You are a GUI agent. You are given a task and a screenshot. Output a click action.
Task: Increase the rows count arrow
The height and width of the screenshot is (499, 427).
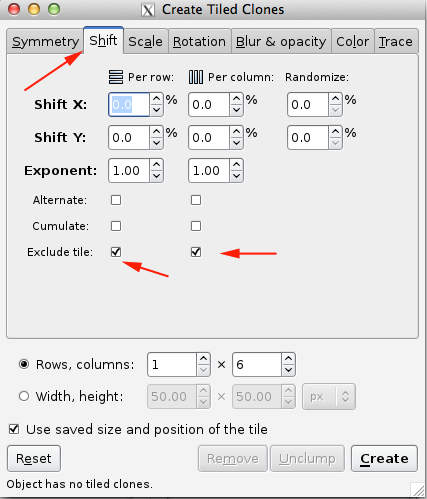[203, 358]
